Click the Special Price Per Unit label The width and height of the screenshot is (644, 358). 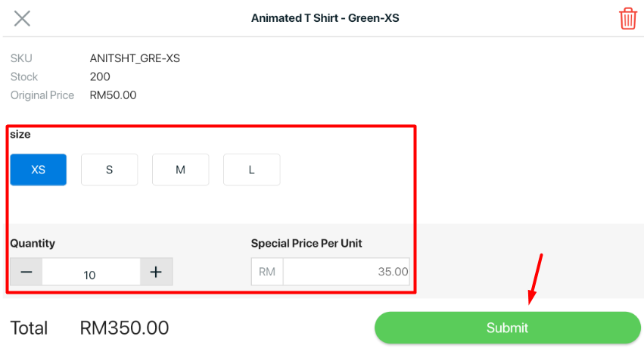[x=306, y=244]
